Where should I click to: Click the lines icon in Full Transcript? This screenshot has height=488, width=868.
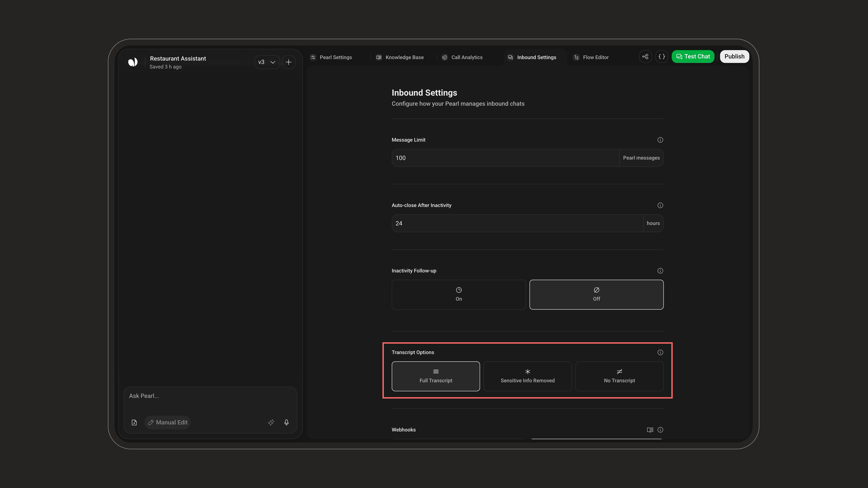(x=436, y=371)
